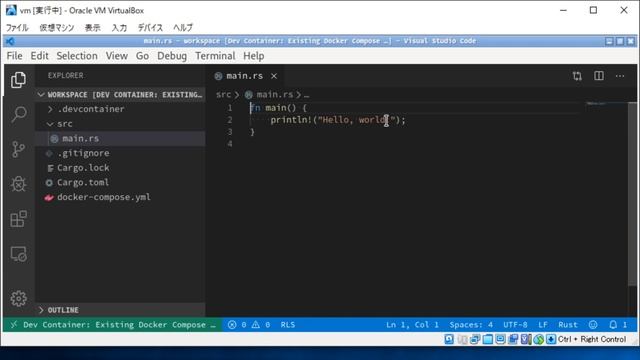This screenshot has width=640, height=360.
Task: Click the VirtualBox globe activity icon
Action: pyautogui.click(x=539, y=339)
